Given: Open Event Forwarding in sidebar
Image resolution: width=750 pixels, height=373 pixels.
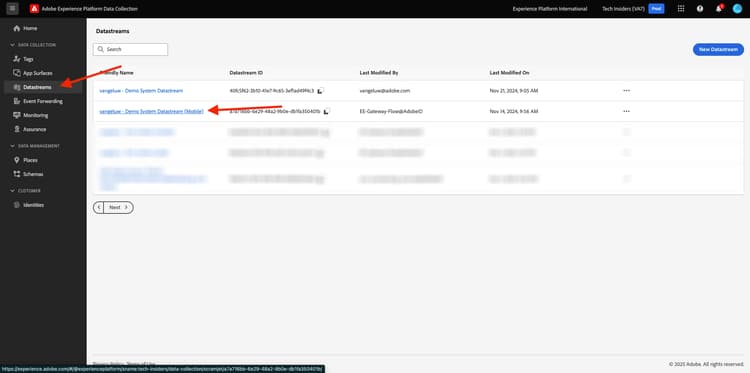Looking at the screenshot, I should point(43,101).
